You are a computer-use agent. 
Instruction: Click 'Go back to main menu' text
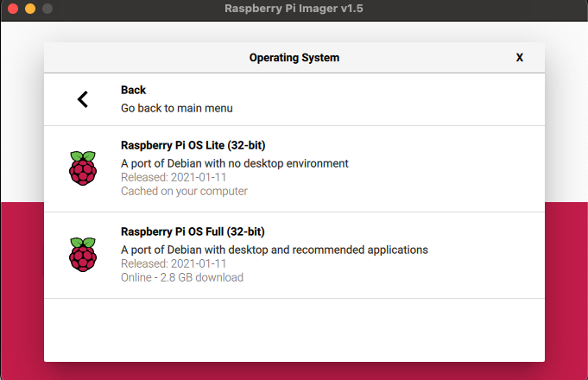tap(177, 108)
